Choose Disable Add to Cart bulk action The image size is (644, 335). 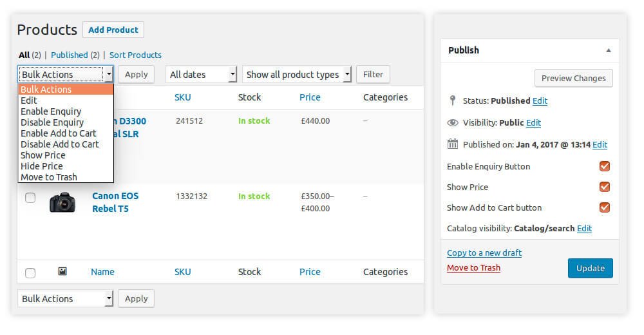tap(66, 144)
